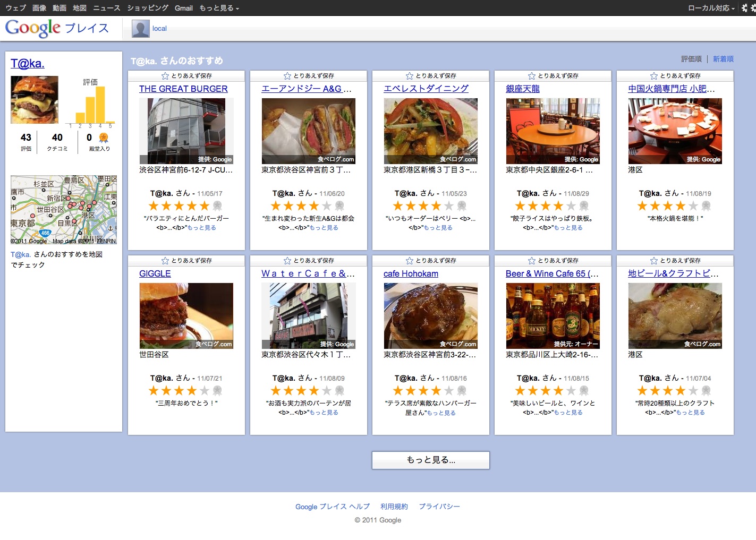Sort recommendations by 評価順
Image resolution: width=756 pixels, height=540 pixels.
coord(691,59)
